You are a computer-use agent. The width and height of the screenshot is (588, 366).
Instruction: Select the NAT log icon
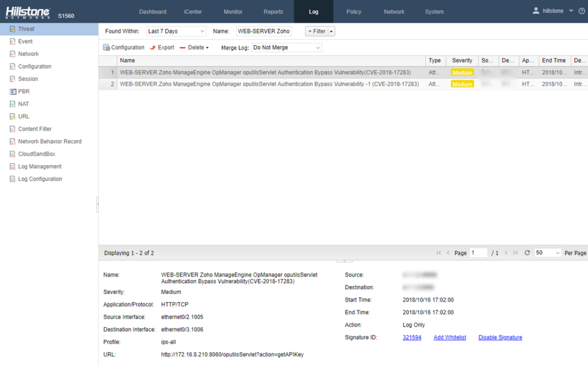pos(13,104)
